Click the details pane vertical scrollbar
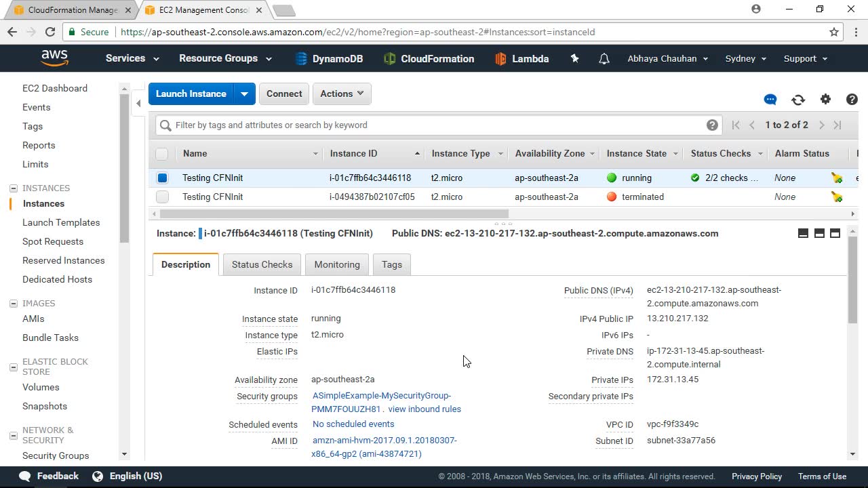This screenshot has height=488, width=868. 853,279
